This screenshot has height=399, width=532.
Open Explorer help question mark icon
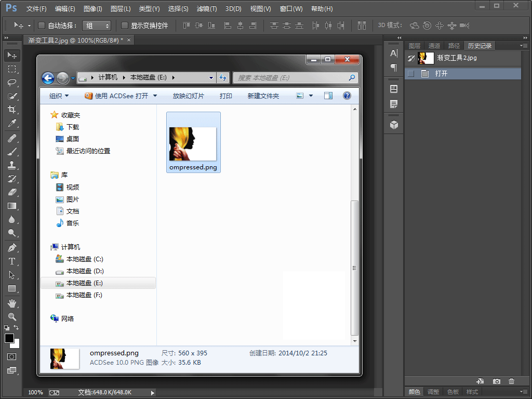[347, 96]
